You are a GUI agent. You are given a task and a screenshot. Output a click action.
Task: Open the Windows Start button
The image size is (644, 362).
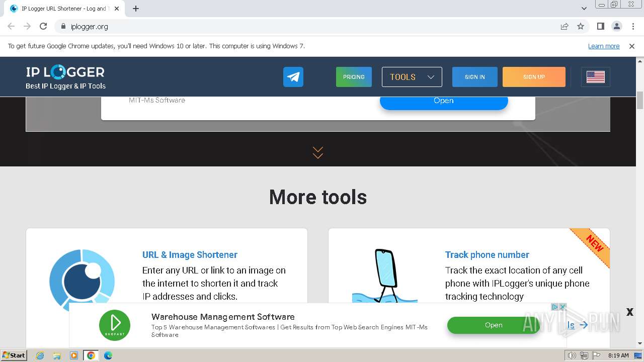point(14,355)
